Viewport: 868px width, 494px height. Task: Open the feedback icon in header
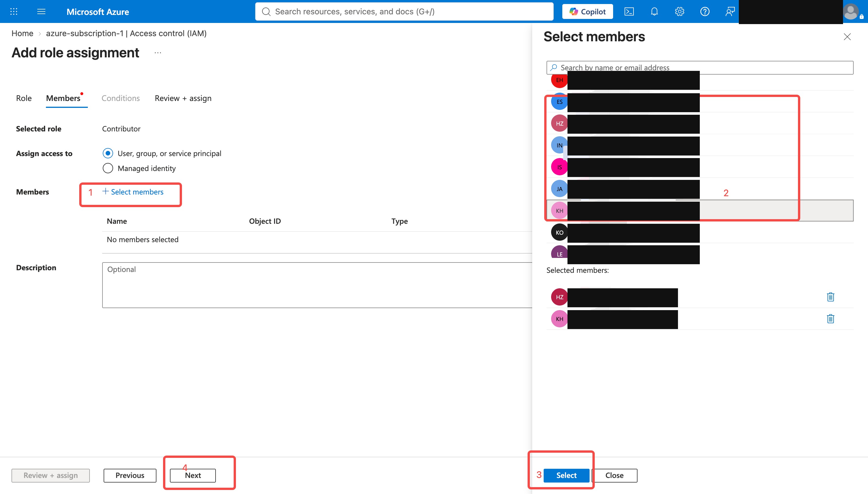[x=730, y=11]
